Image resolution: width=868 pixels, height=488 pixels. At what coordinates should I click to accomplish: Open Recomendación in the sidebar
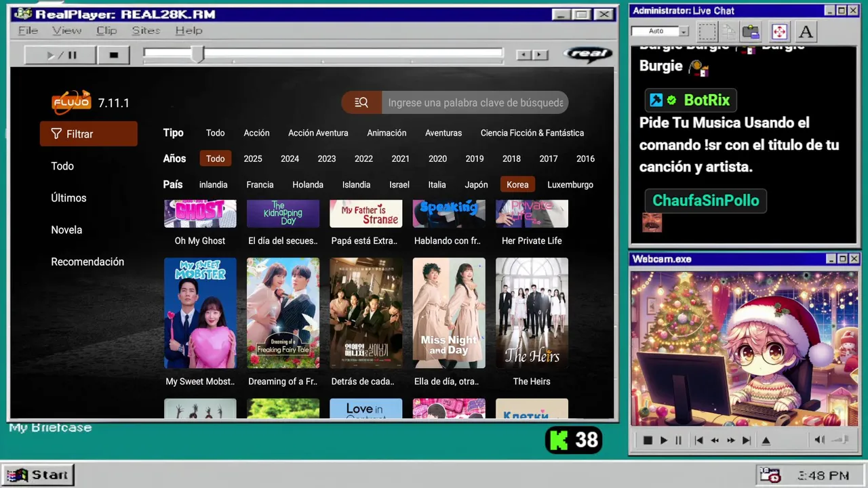coord(87,262)
